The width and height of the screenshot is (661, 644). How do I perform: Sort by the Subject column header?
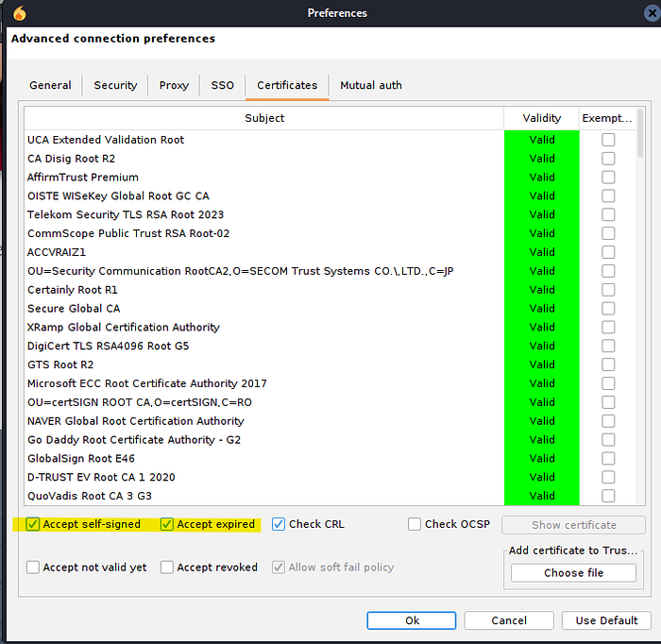[x=263, y=118]
